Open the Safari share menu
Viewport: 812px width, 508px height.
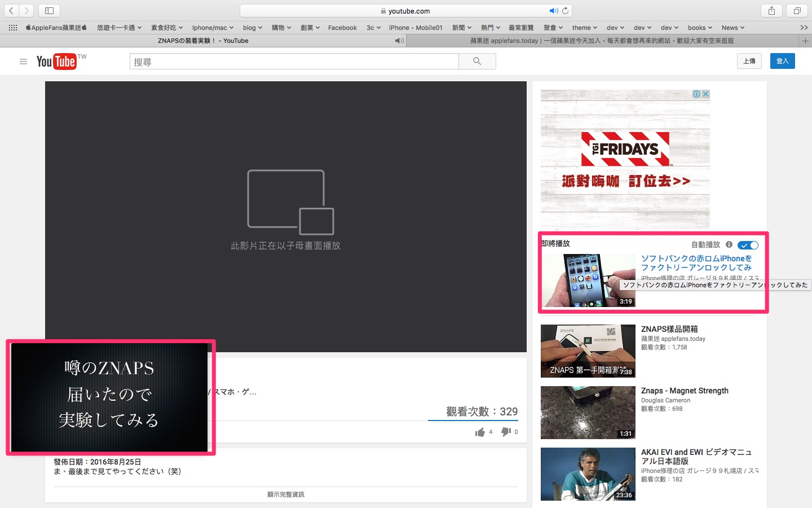tap(771, 11)
